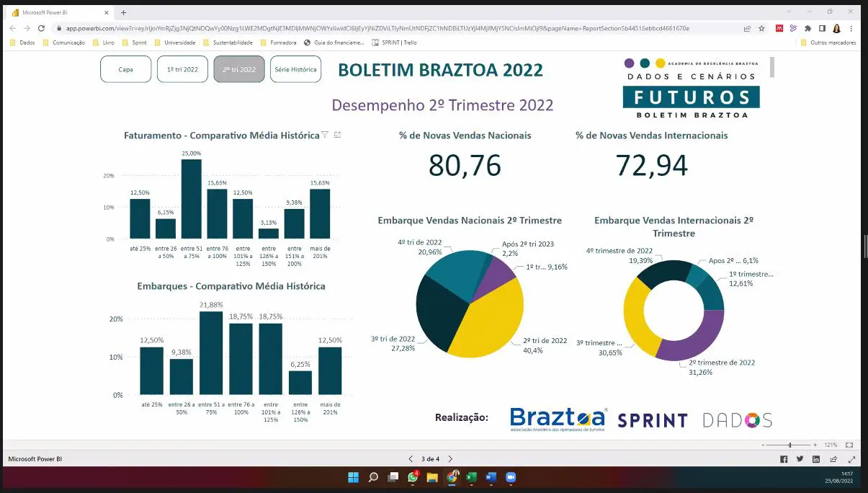Click the fit to page icon
Screen dimensions: 868x493
point(849,445)
